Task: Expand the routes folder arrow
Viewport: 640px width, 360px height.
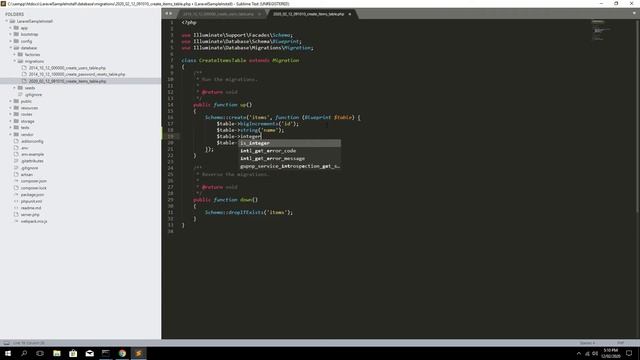Action: tap(11, 114)
